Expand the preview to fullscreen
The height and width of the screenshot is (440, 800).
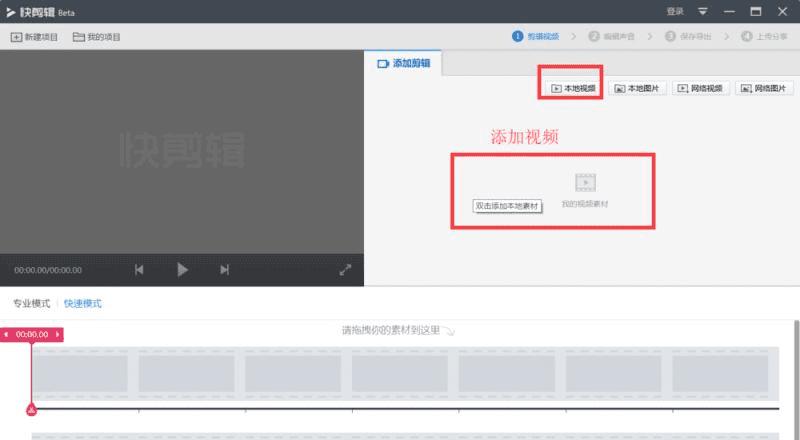click(x=345, y=270)
